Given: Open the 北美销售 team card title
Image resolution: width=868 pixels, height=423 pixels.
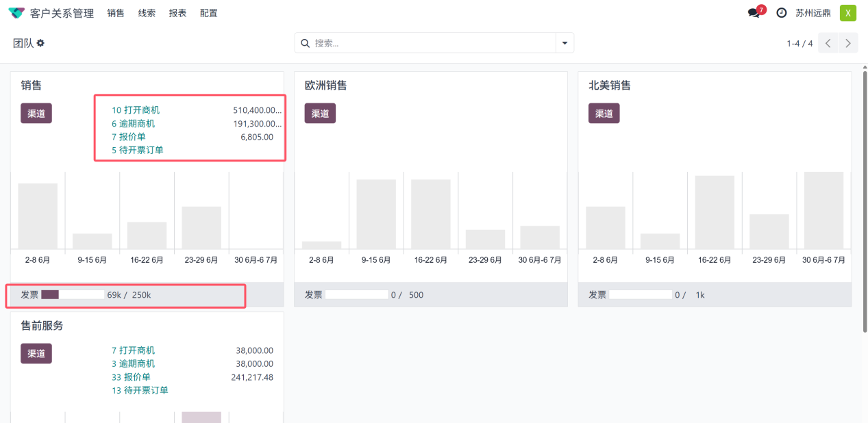Looking at the screenshot, I should coord(610,86).
